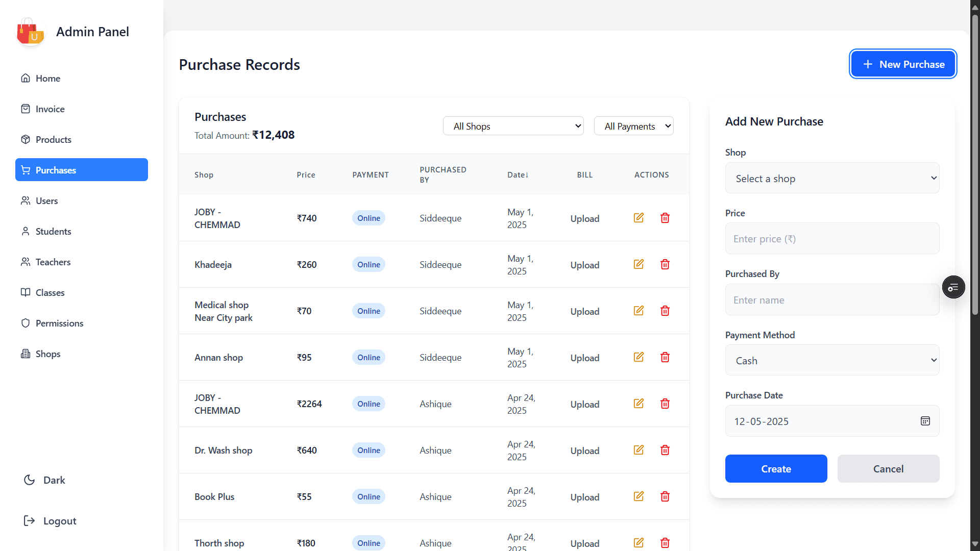Open the Payment Method Cash dropdown
980x551 pixels.
(832, 360)
